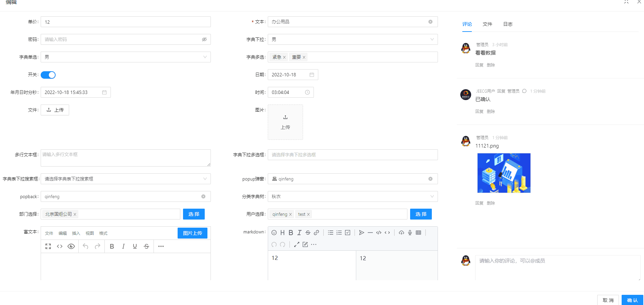This screenshot has width=644, height=305.
Task: Apply strikethrough in the rich text editor
Action: [x=146, y=246]
